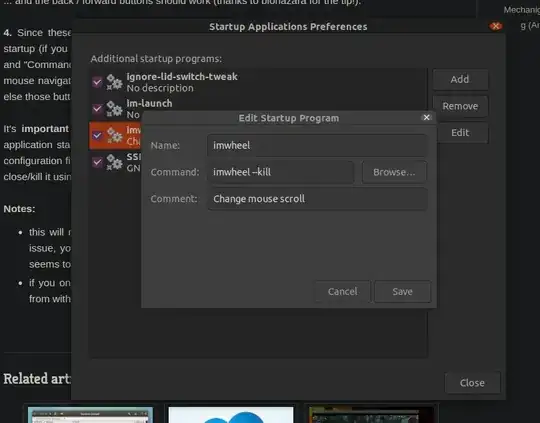The height and width of the screenshot is (423, 540).
Task: Uncheck the im-launch startup checkbox
Action: [97, 109]
